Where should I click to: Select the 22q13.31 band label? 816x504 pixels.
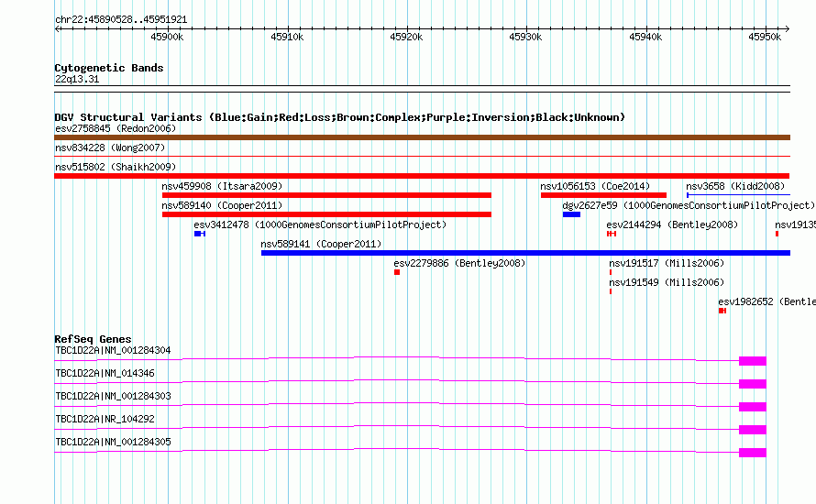(77, 80)
